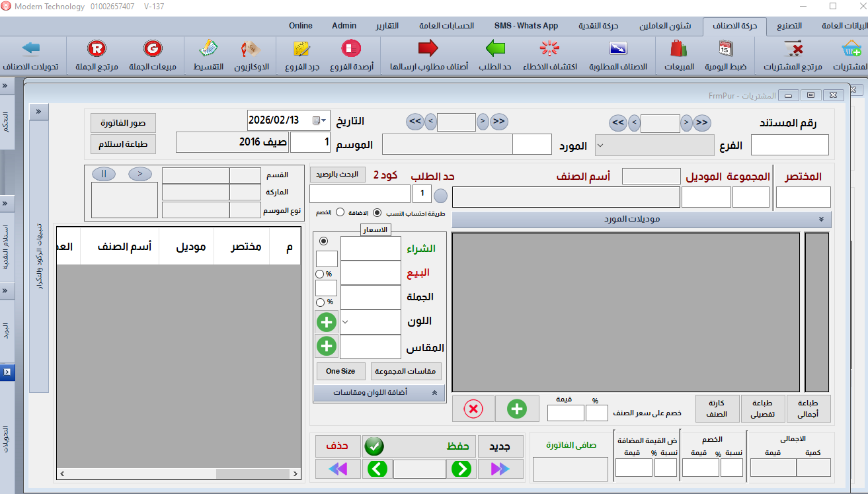Open مرتجع المشتريات (Purchase Returns) icon
The width and height of the screenshot is (868, 494).
pos(792,50)
